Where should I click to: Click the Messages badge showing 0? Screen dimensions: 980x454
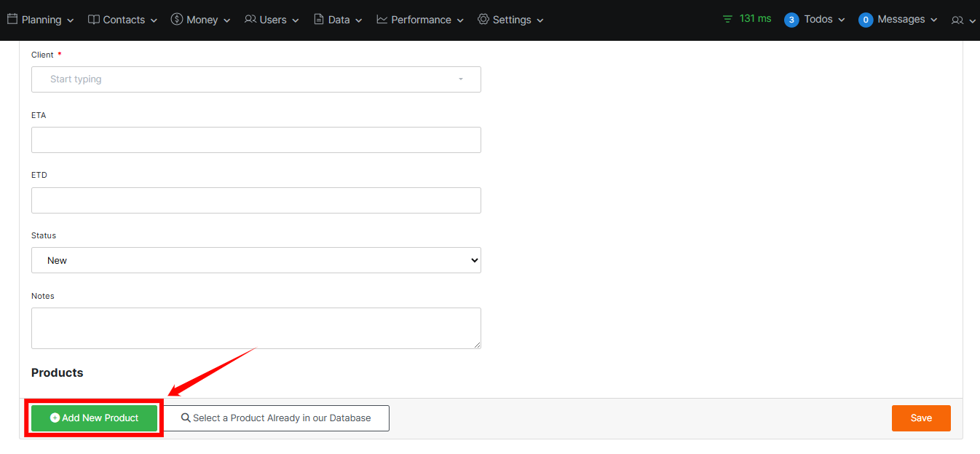point(866,19)
